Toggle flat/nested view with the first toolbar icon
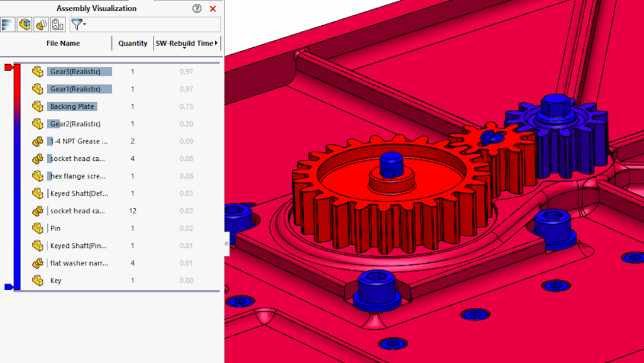 point(8,25)
